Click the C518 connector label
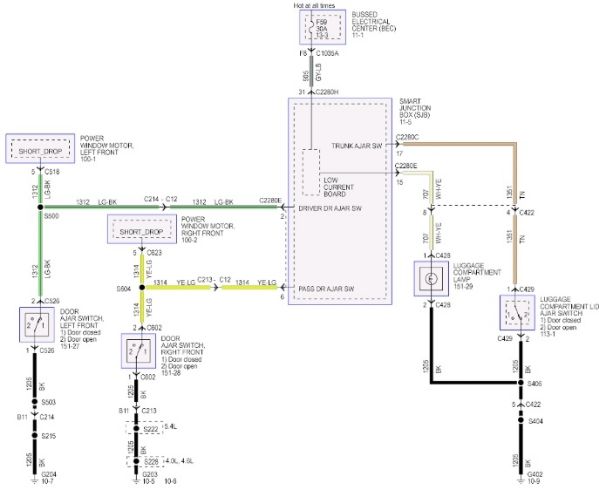This screenshot has width=599, height=503. (52, 172)
